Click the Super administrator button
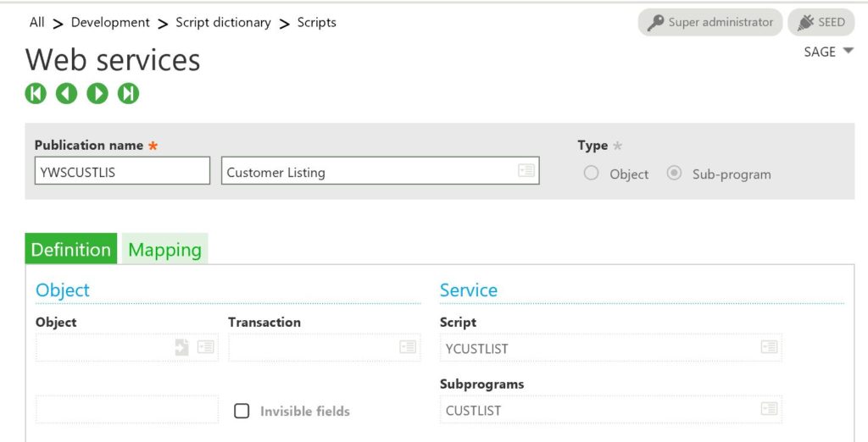The width and height of the screenshot is (868, 442). pos(710,23)
